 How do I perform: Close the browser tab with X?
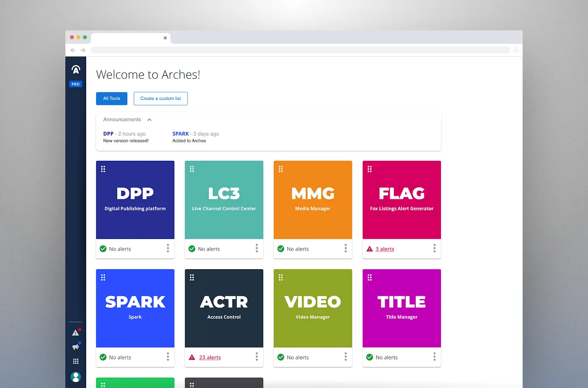(165, 38)
